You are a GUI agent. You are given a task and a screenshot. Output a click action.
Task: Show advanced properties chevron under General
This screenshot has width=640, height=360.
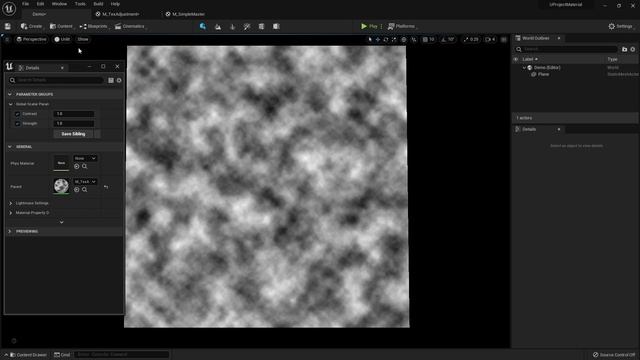pos(62,222)
